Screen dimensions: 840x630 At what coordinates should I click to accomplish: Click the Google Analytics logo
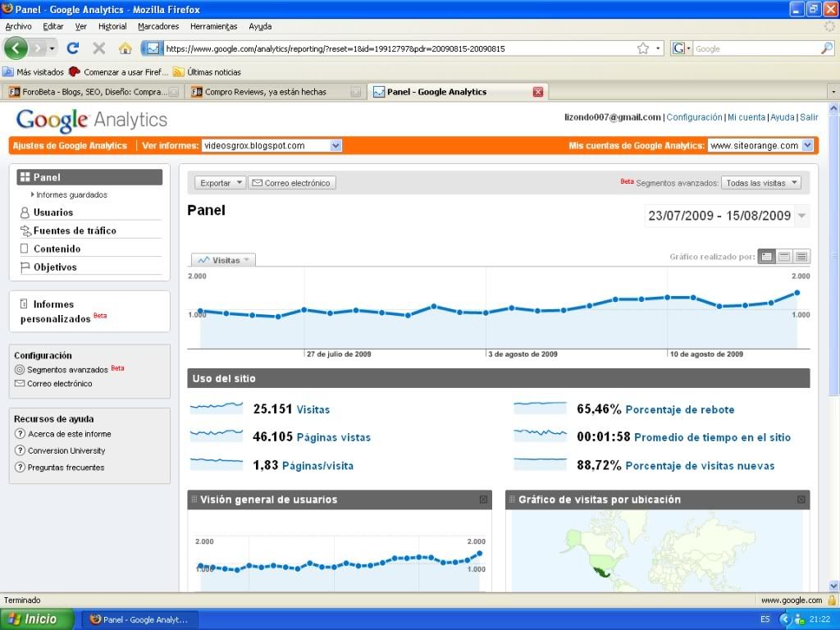(92, 120)
